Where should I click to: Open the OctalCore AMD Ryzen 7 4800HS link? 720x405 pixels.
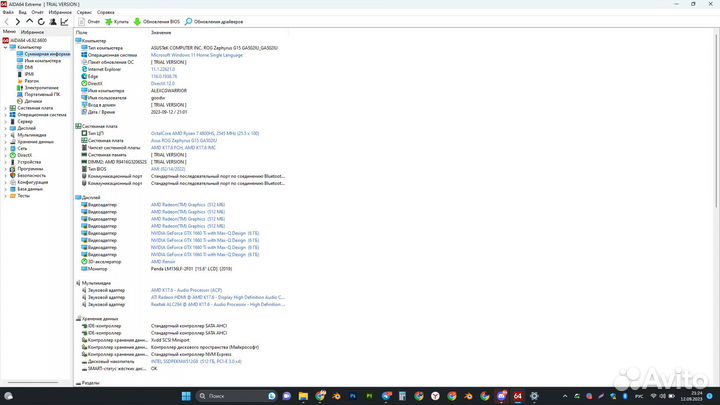pyautogui.click(x=205, y=133)
